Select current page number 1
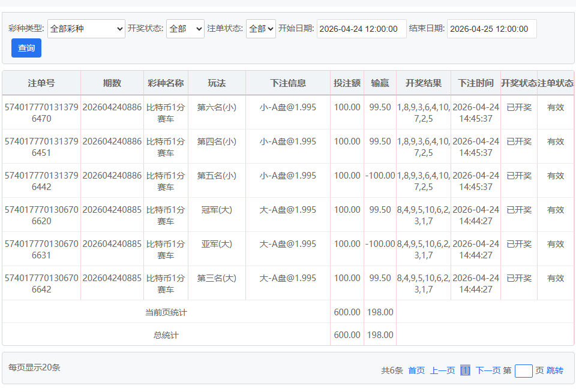This screenshot has width=576, height=392. point(465,370)
